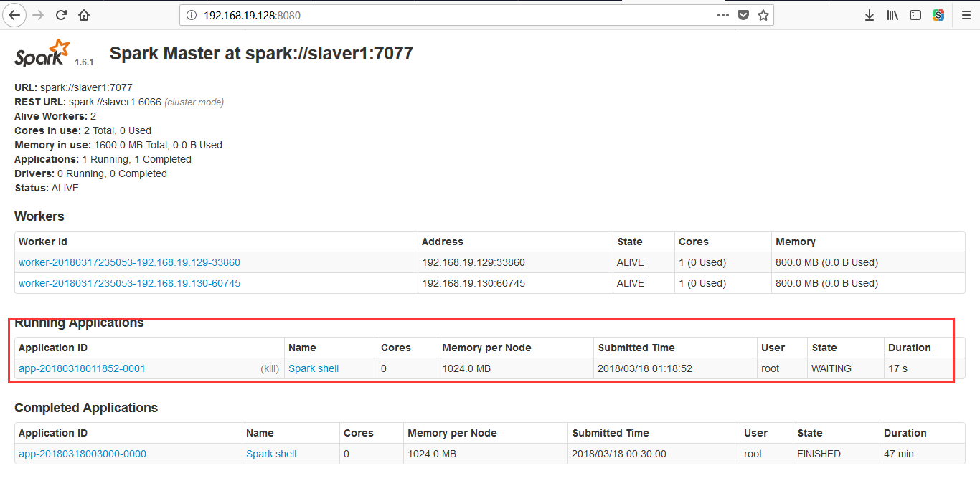Open the site information icon in the address bar
Image resolution: width=980 pixels, height=496 pixels.
coord(191,15)
